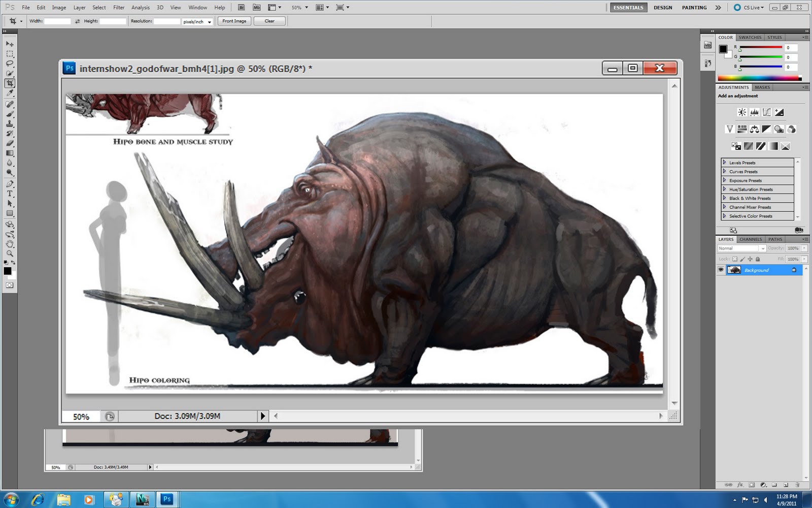Add a Levels adjustment

pos(754,112)
